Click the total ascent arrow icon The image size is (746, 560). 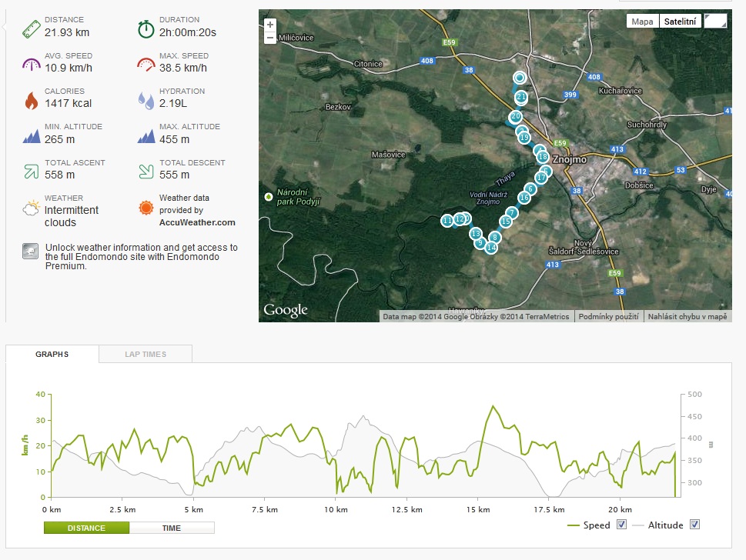32,171
